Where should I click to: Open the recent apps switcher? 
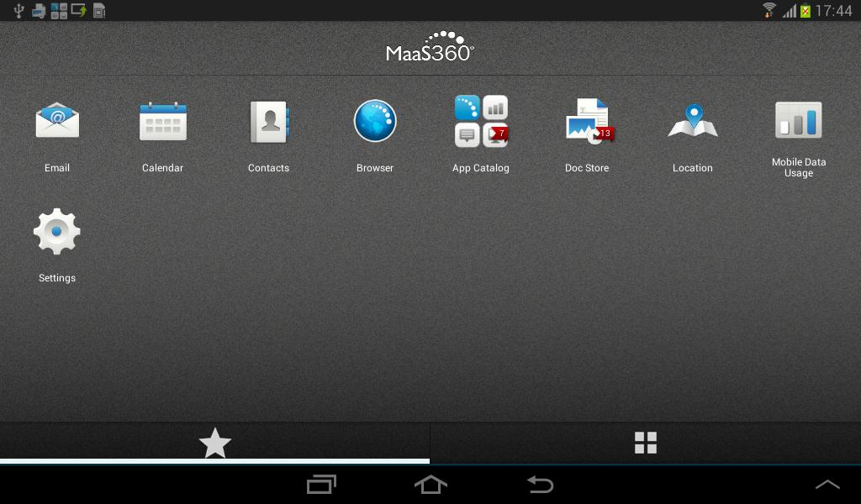pos(321,485)
